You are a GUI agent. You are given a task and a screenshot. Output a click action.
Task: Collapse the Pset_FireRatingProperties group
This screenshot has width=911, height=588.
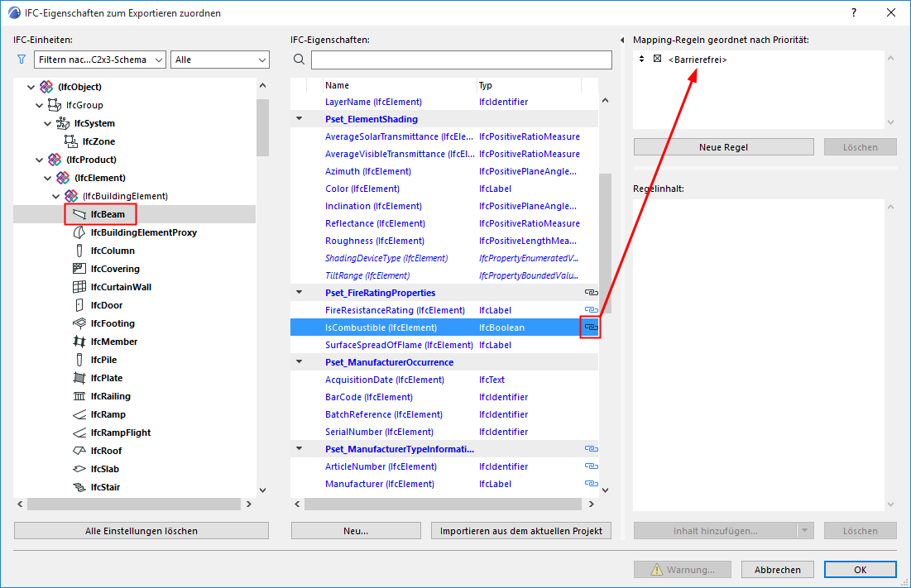tap(300, 292)
